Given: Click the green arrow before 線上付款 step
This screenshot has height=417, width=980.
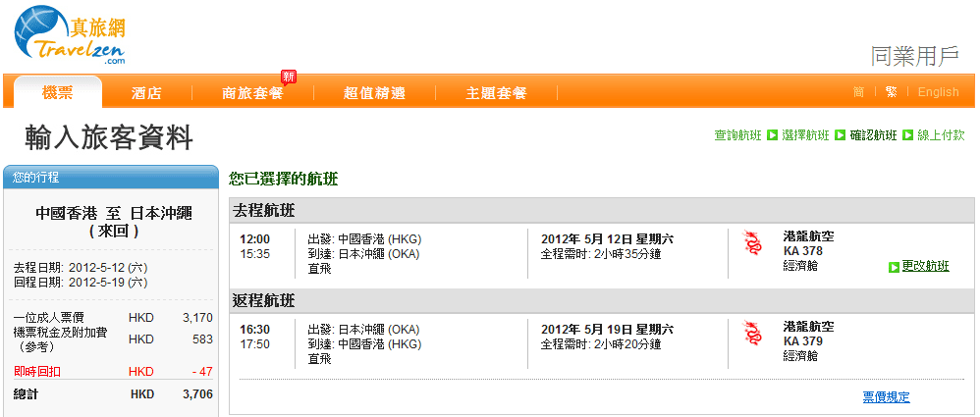Looking at the screenshot, I should [908, 135].
